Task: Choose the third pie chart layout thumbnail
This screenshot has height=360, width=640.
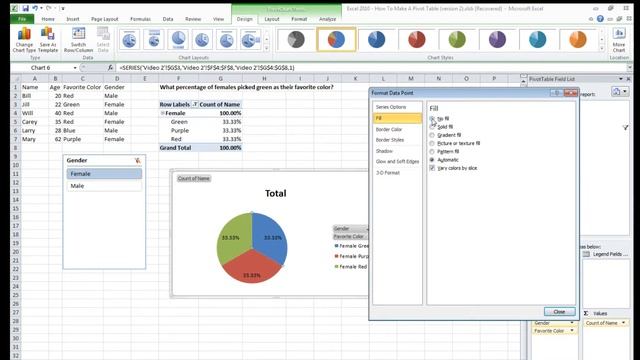Action: [x=178, y=40]
